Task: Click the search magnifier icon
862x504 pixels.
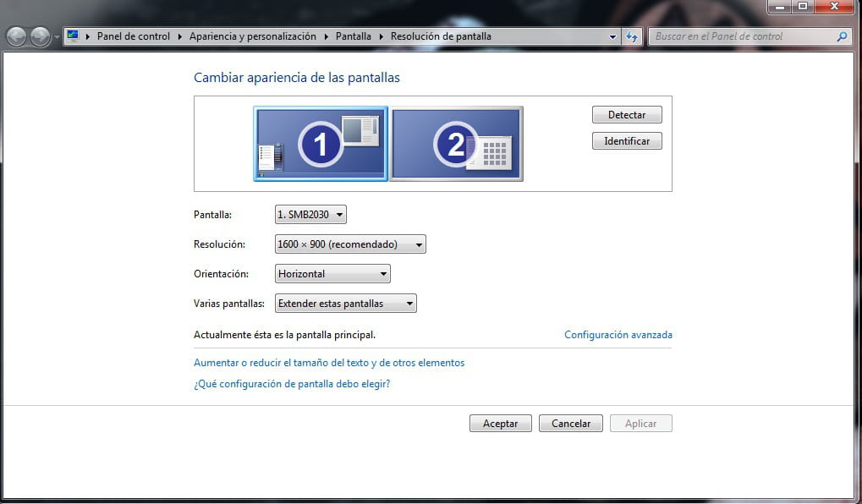Action: (x=842, y=37)
